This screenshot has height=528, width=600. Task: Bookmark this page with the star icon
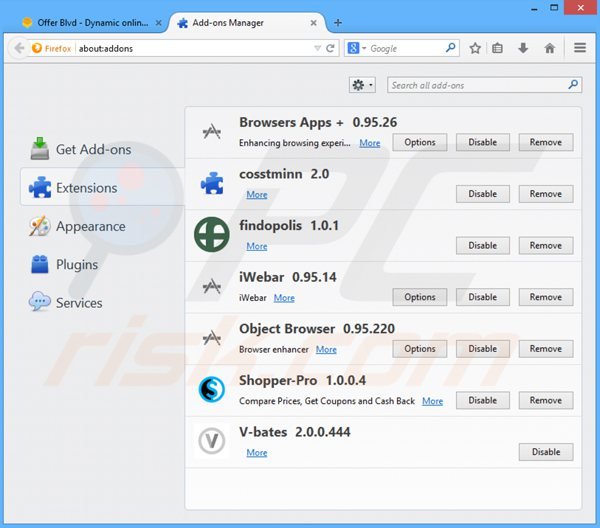475,48
